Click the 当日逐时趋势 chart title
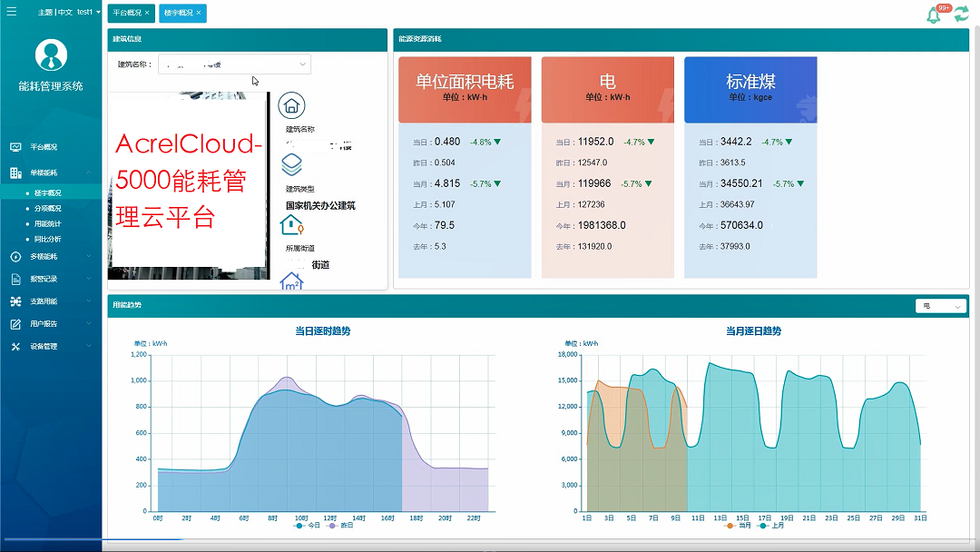Image resolution: width=980 pixels, height=552 pixels. click(322, 331)
